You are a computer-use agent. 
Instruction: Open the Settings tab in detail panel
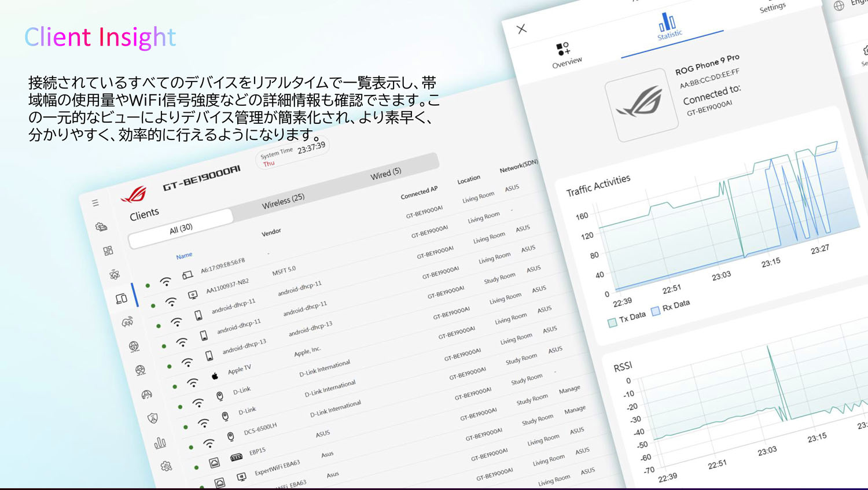point(773,7)
